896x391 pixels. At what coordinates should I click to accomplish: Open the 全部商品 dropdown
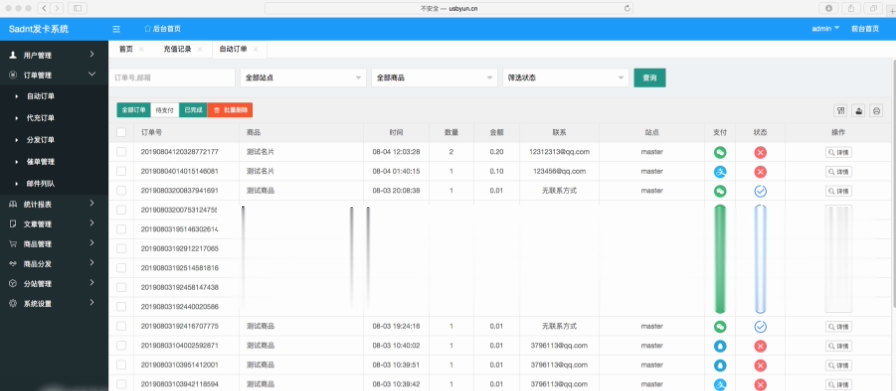pyautogui.click(x=434, y=78)
